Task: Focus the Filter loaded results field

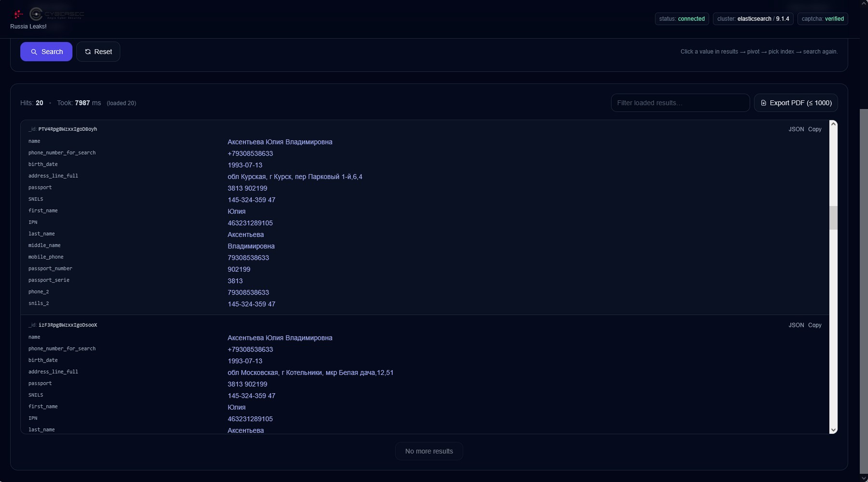Action: tap(680, 103)
